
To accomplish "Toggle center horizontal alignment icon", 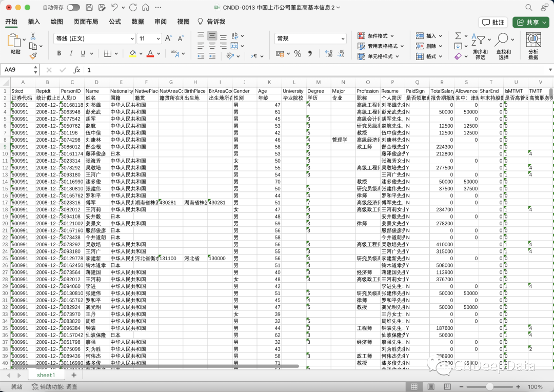I will coord(212,46).
